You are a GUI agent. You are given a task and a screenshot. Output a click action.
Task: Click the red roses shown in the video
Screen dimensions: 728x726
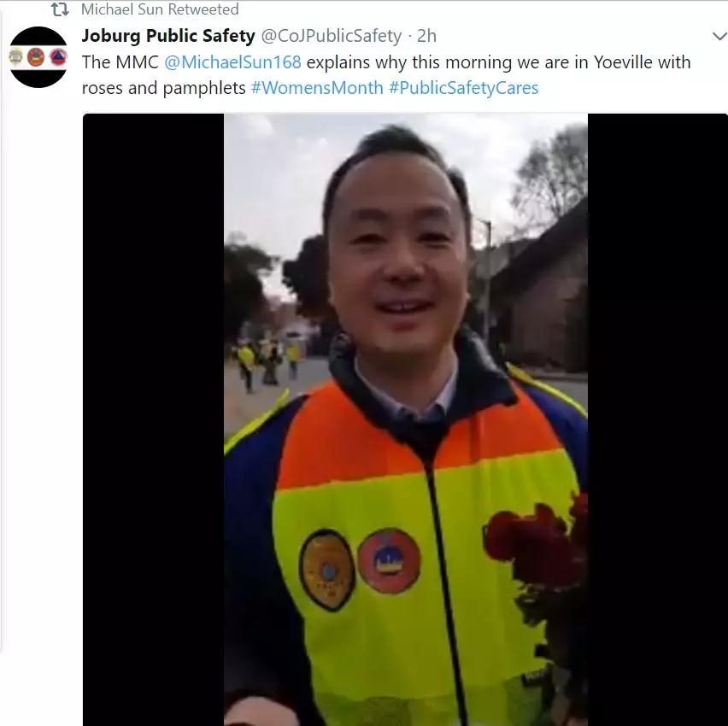pyautogui.click(x=537, y=543)
